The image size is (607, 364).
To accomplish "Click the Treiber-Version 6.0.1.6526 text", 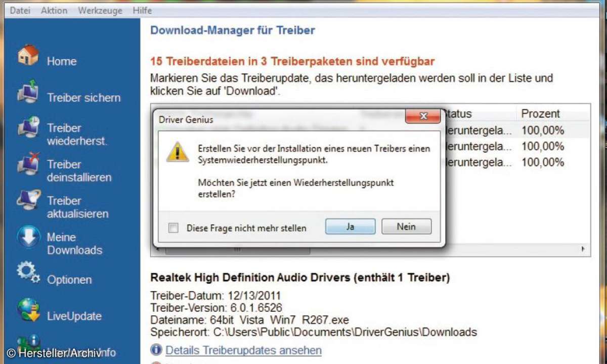I will [216, 307].
